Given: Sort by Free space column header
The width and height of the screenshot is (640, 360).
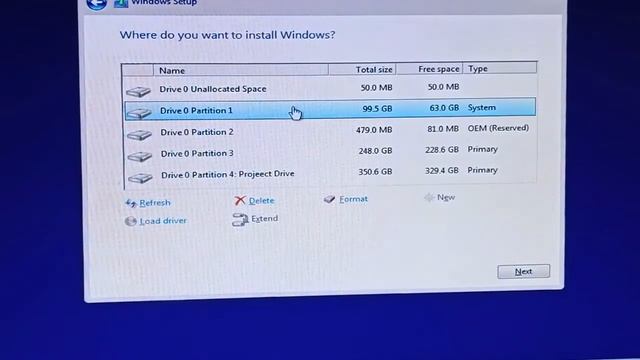Looking at the screenshot, I should click(x=429, y=69).
